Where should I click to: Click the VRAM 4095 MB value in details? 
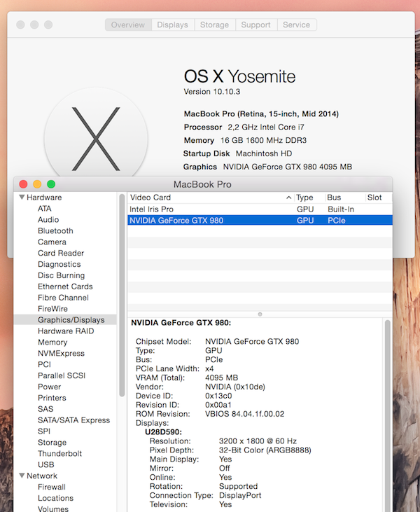click(222, 378)
